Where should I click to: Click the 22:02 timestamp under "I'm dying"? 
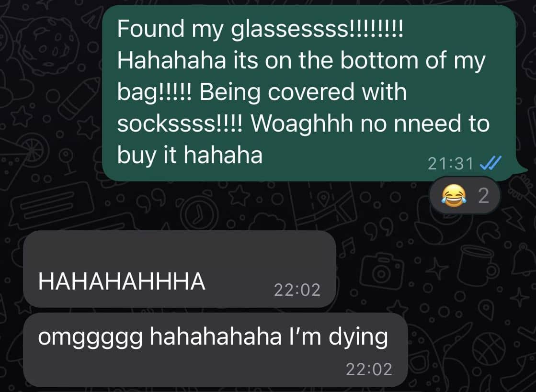(369, 370)
